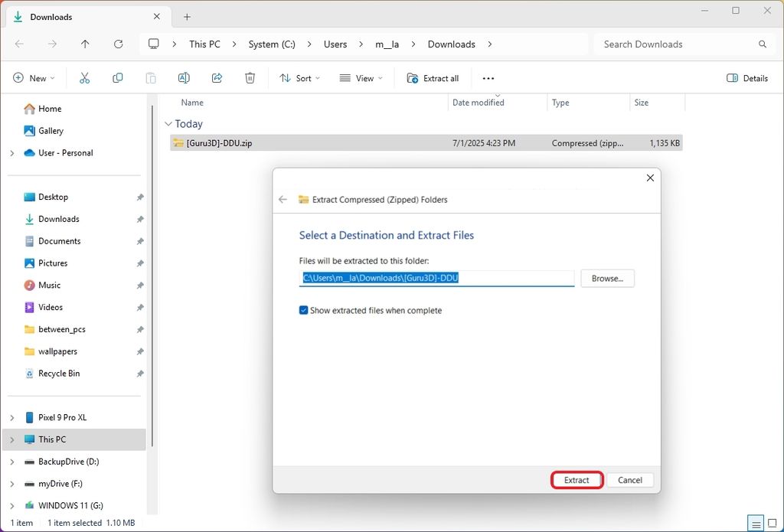Expand WINDOWS 11 (G:) node
The image size is (784, 532).
click(x=12, y=505)
